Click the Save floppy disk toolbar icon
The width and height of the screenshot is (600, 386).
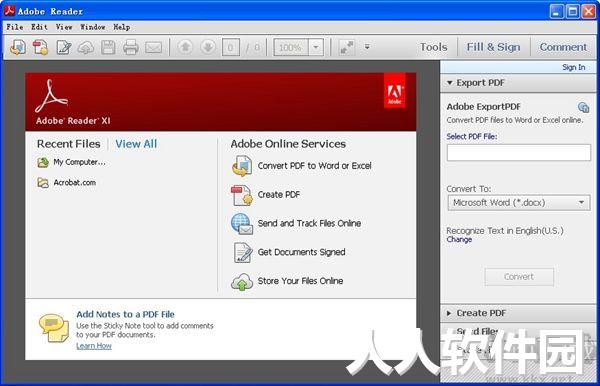pos(108,47)
